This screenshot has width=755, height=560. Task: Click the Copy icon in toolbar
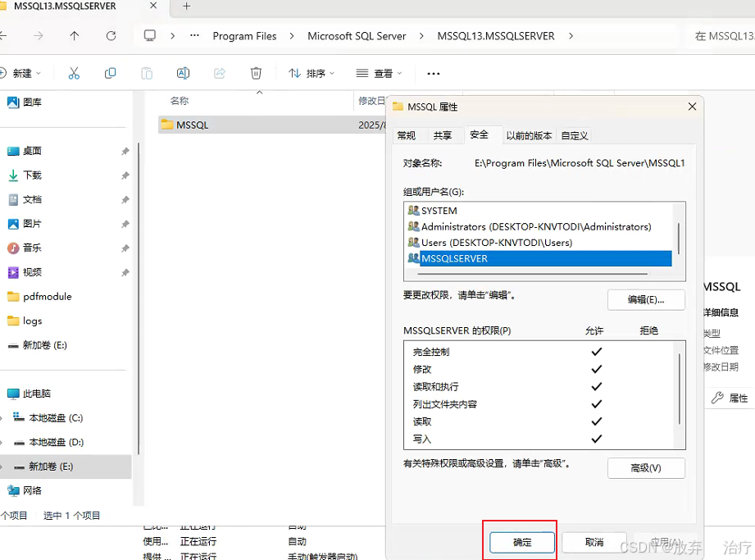pos(111,73)
